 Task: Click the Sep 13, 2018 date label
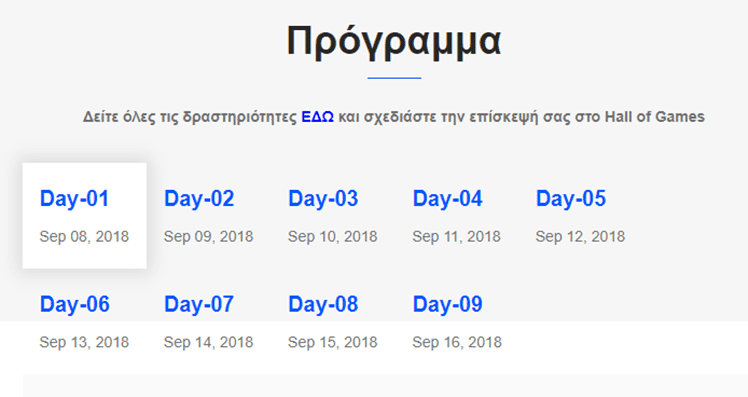point(84,342)
